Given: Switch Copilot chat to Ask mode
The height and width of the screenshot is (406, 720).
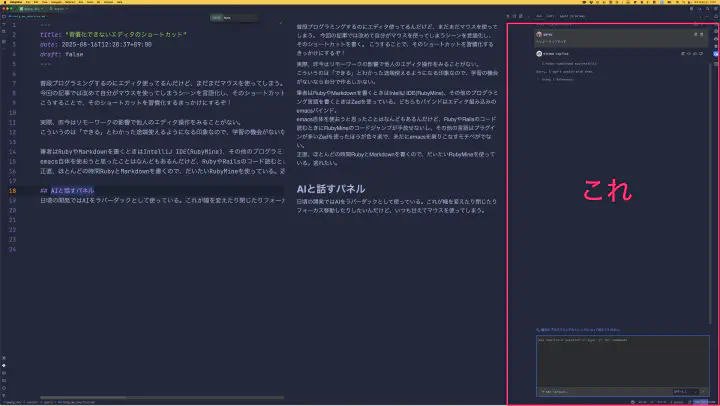Looking at the screenshot, I should pyautogui.click(x=539, y=16).
